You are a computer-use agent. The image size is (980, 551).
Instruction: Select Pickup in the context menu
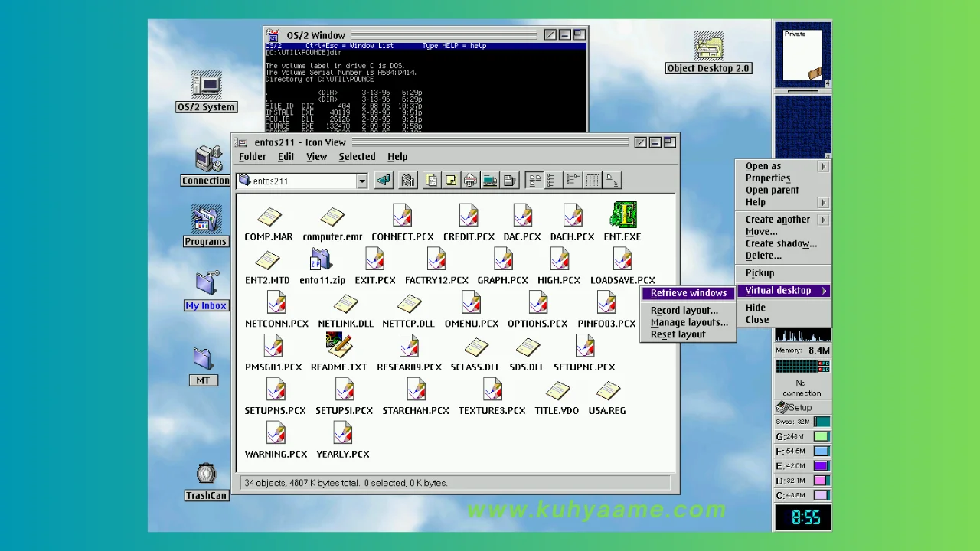click(x=759, y=273)
